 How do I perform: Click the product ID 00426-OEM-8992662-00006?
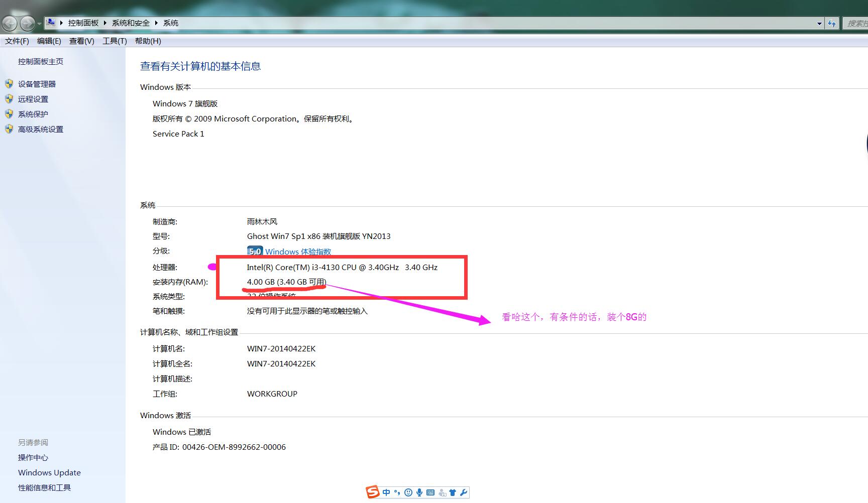(x=234, y=447)
